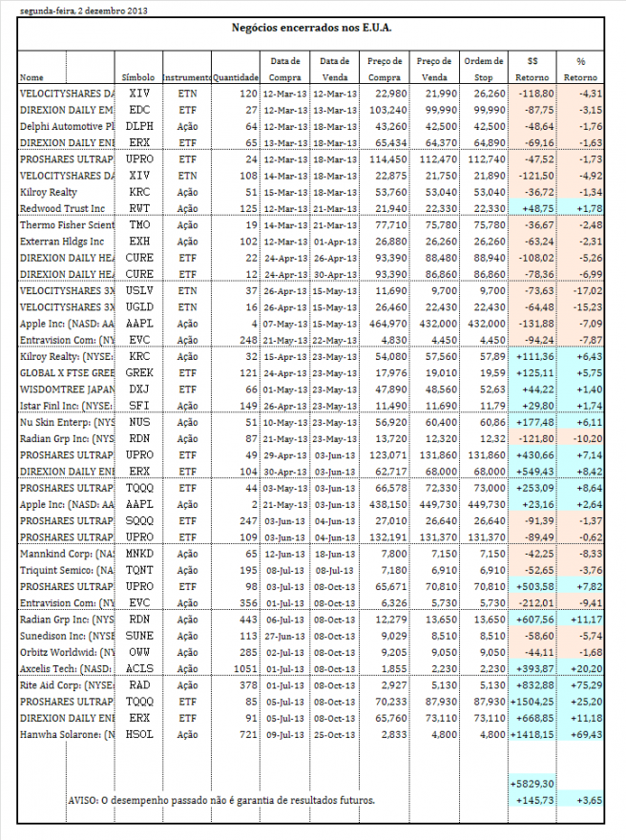The height and width of the screenshot is (840, 626).
Task: Click average return '+145,73'
Action: pos(535,800)
